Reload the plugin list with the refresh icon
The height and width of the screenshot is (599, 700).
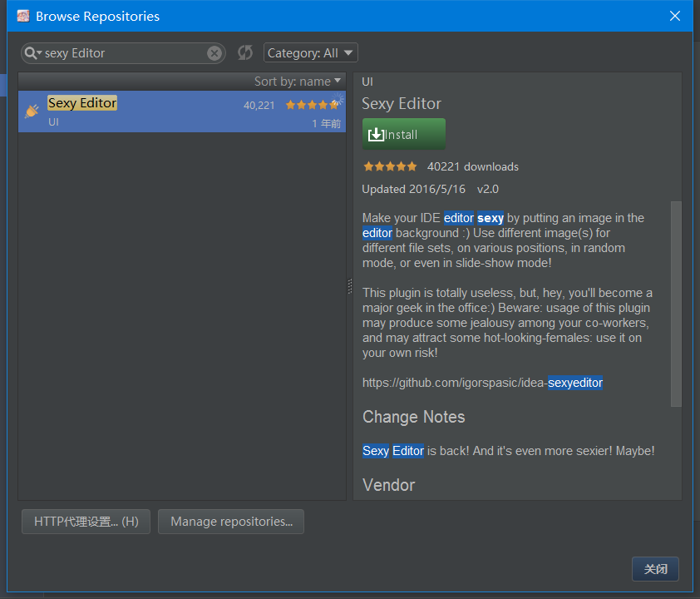245,52
